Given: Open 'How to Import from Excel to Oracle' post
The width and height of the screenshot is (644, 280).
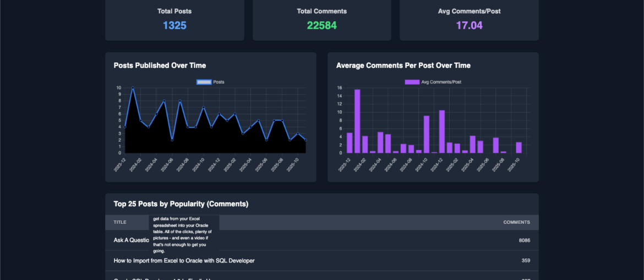Looking at the screenshot, I should pyautogui.click(x=184, y=260).
